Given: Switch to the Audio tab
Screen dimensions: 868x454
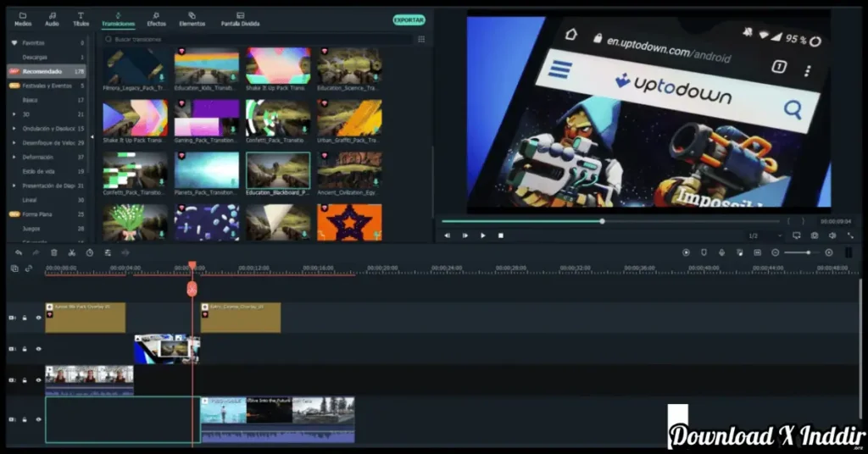Looking at the screenshot, I should coord(52,19).
